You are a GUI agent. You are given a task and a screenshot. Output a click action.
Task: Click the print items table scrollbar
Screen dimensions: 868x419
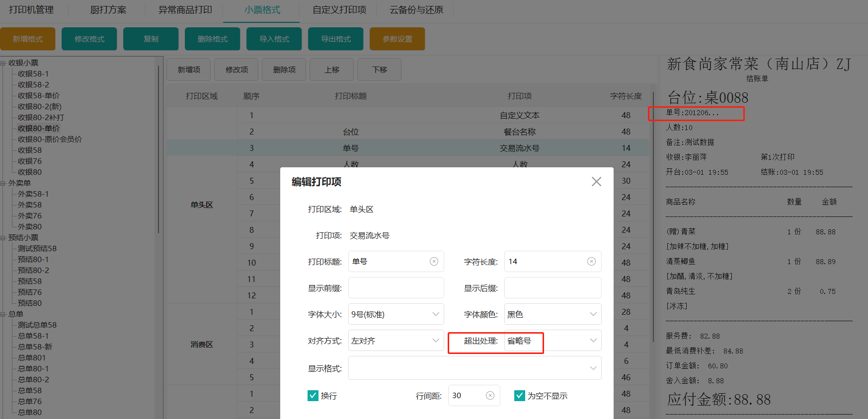(653, 216)
